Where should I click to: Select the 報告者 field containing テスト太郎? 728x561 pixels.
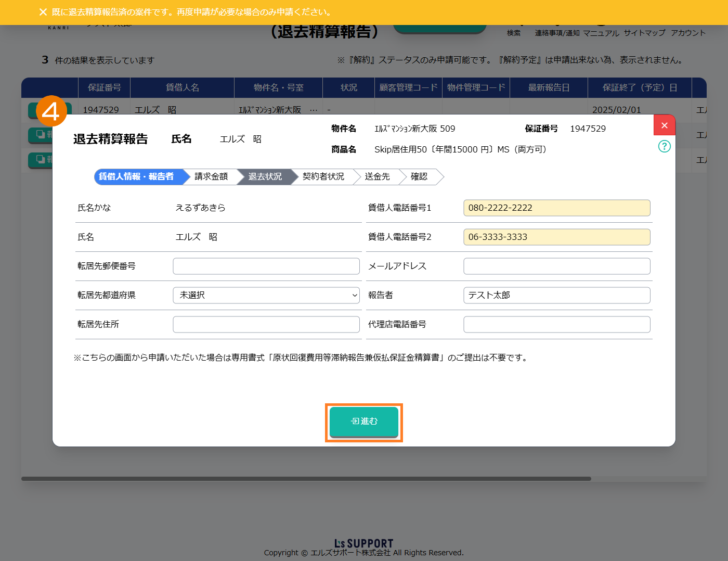[x=556, y=295]
